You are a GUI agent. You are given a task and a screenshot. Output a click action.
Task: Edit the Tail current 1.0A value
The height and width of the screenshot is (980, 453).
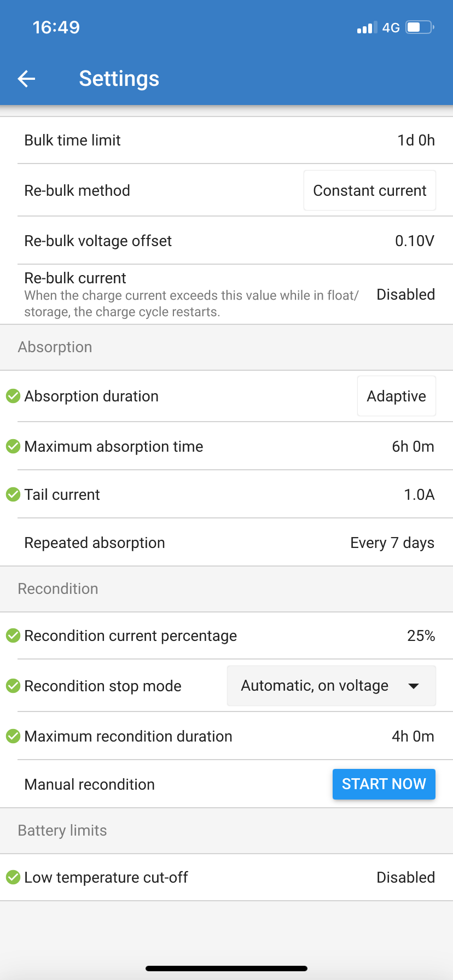[419, 495]
